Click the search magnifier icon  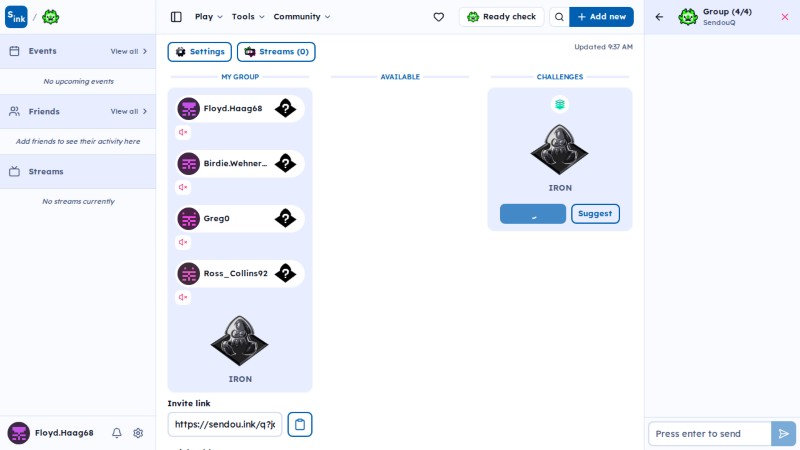coord(559,17)
